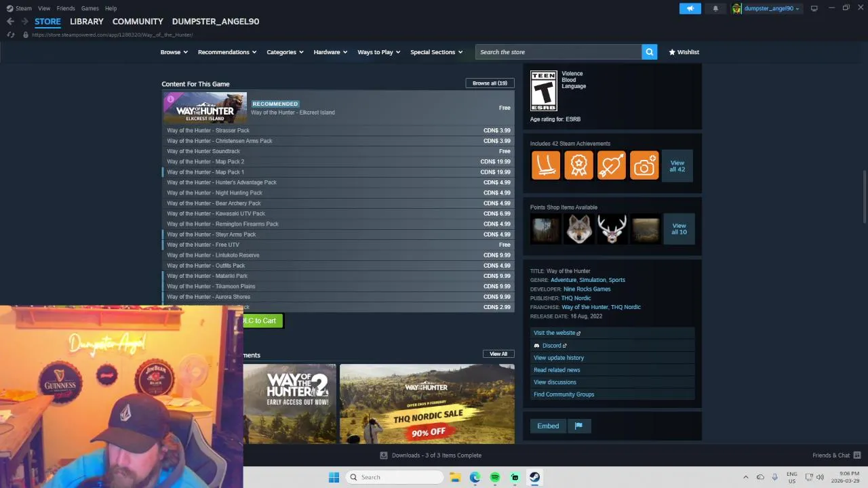The image size is (868, 488).
Task: Open the Nine Rocks Games developer link
Action: pos(587,289)
